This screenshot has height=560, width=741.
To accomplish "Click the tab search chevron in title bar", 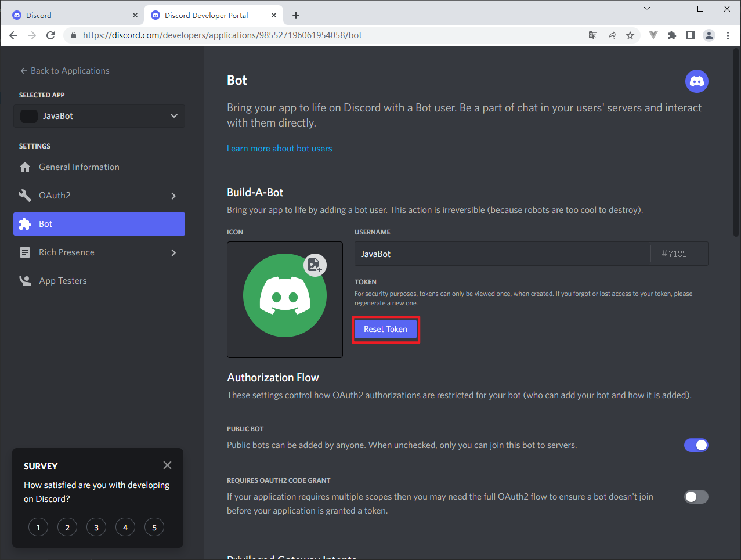I will (x=647, y=9).
